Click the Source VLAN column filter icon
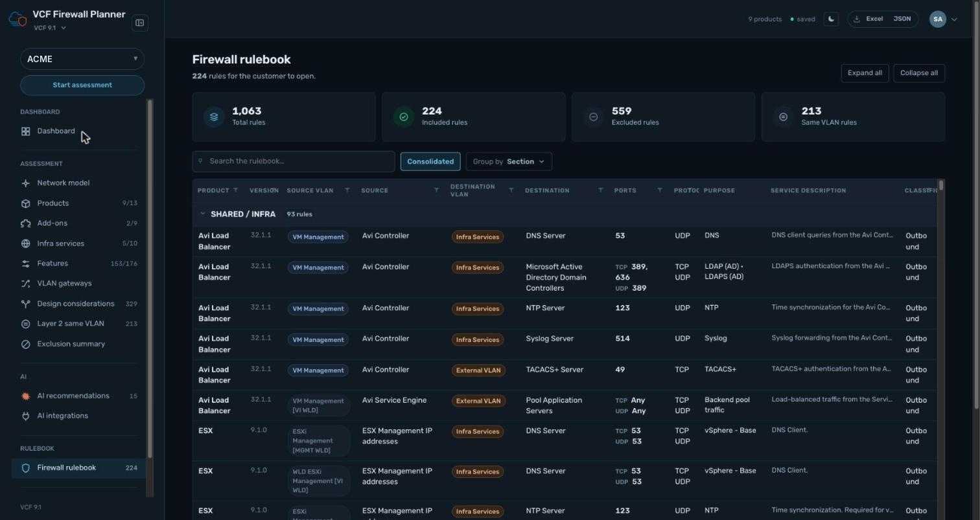 347,190
